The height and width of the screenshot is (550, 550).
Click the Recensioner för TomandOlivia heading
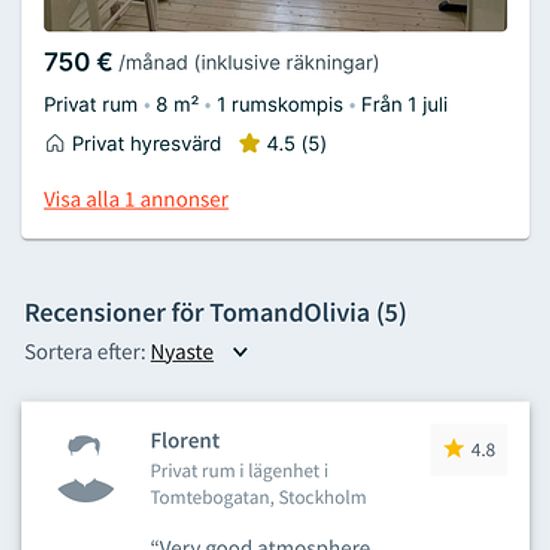[x=215, y=313]
